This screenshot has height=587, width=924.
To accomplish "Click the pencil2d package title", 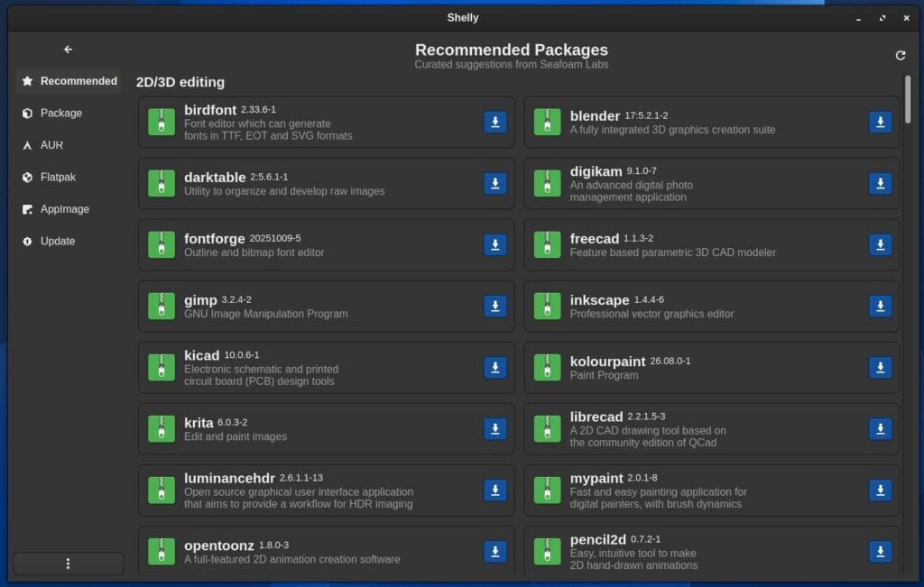I will point(597,539).
